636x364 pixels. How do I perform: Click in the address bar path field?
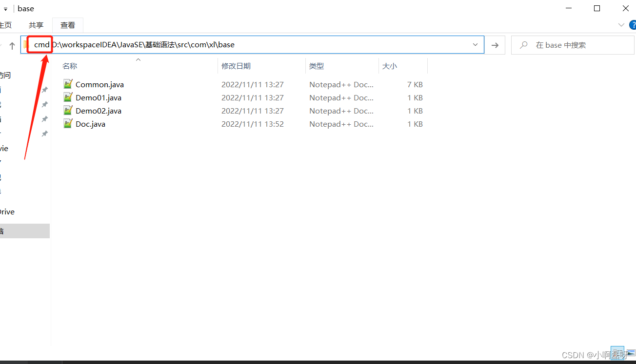click(252, 44)
